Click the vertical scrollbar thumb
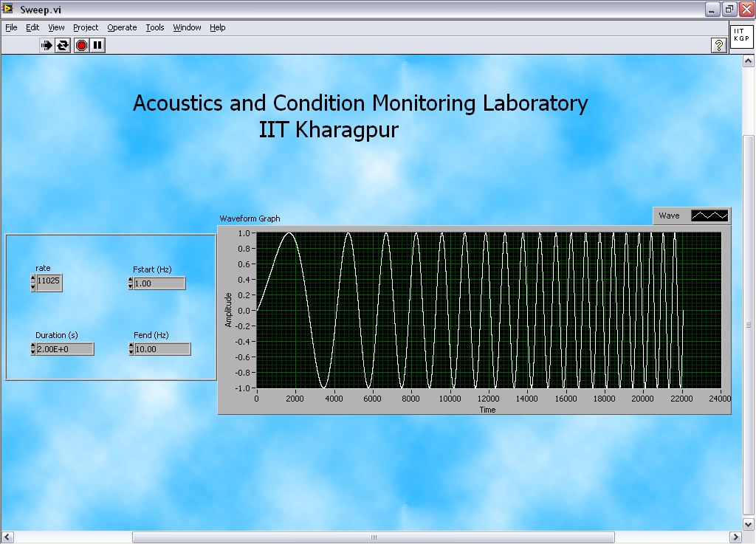 click(x=749, y=326)
